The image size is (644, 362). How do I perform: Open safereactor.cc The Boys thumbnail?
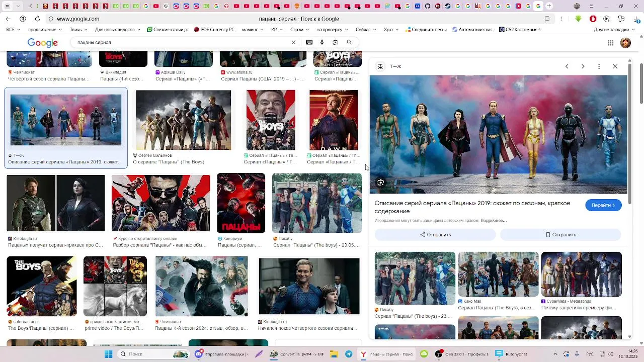coord(42,286)
